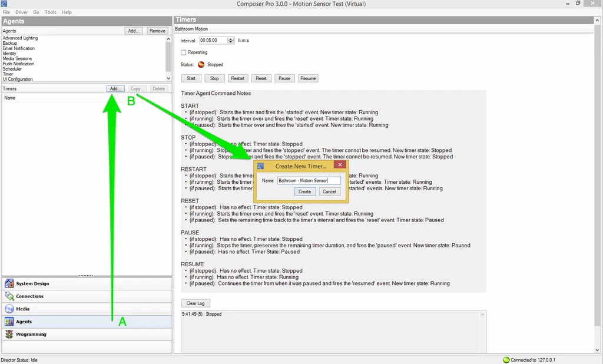Click the Clear Log button

pos(196,303)
